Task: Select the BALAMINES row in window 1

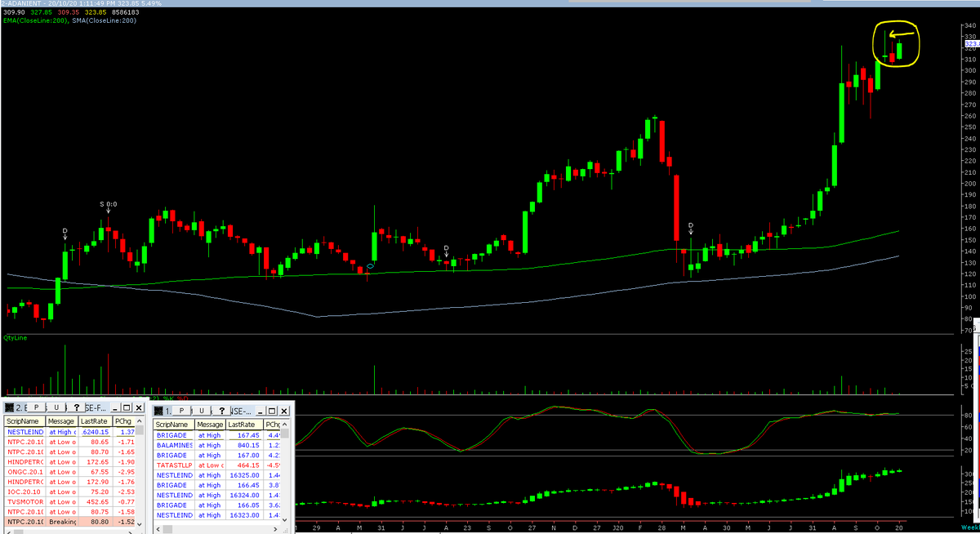Action: (x=216, y=445)
